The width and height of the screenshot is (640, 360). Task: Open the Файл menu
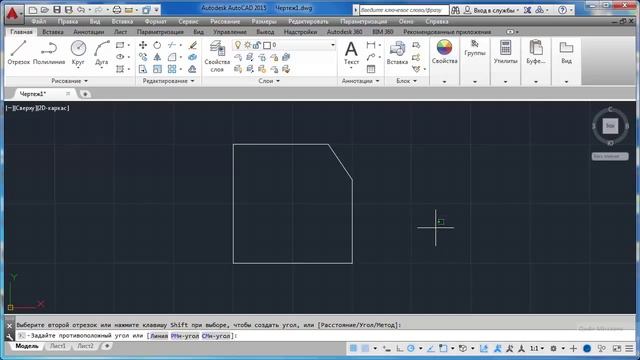click(x=39, y=21)
